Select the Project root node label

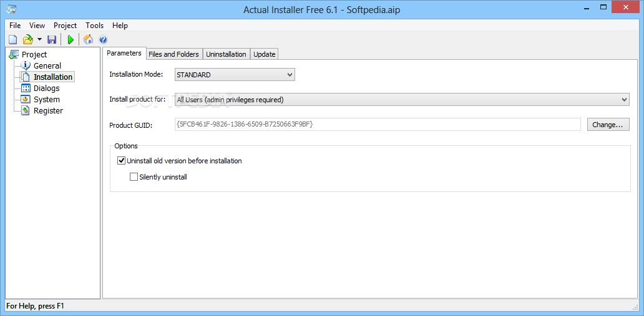(34, 55)
